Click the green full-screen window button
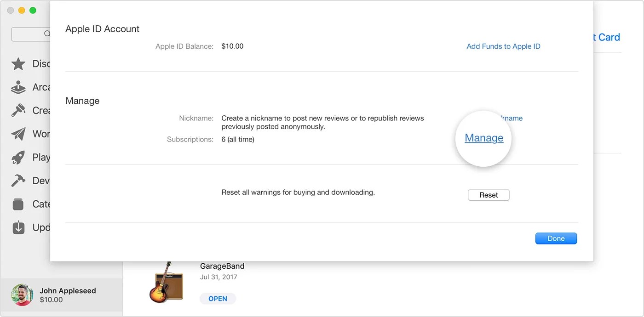This screenshot has height=317, width=644. tap(32, 10)
